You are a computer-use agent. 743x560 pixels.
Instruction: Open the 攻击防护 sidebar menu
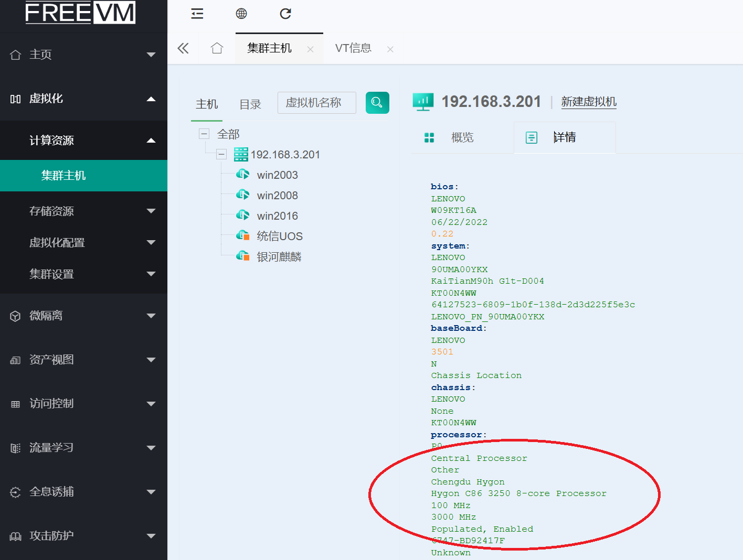click(x=84, y=536)
